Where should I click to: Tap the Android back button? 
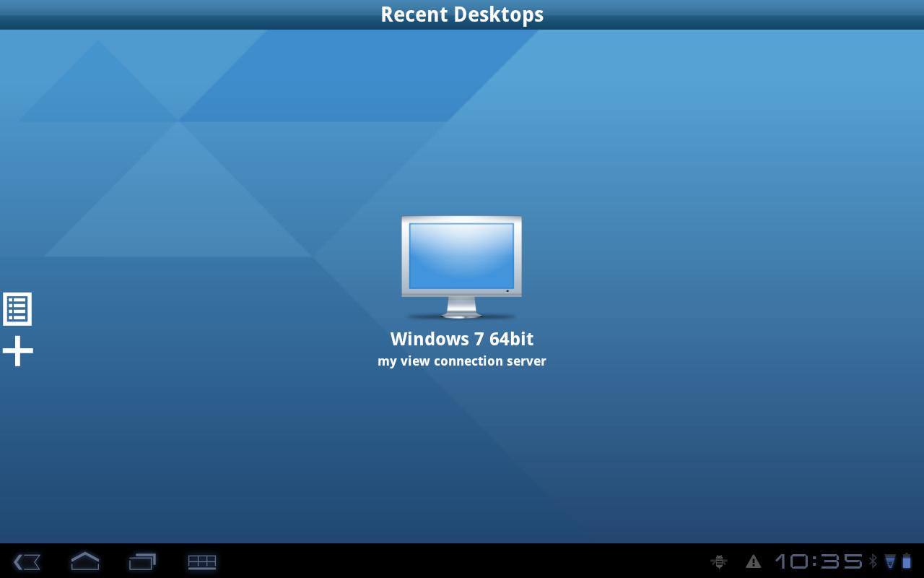coord(27,561)
